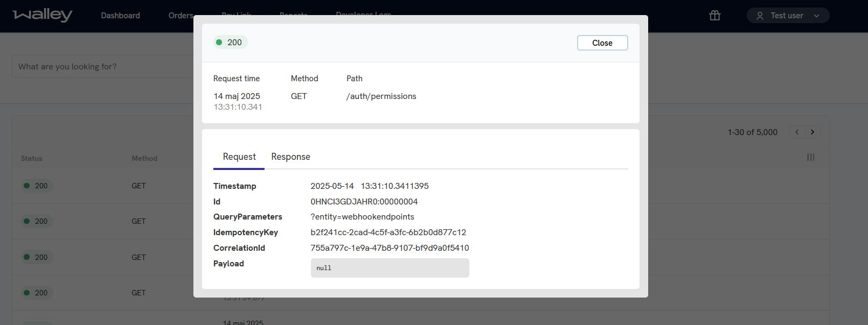Click the green 200 status badge in modal
This screenshot has height=325, width=868.
pyautogui.click(x=230, y=43)
